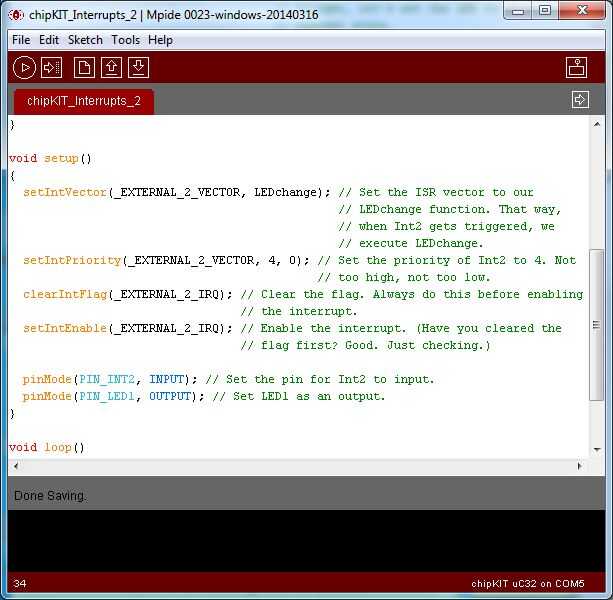Click the word INPUT in code
This screenshot has width=613, height=600.
166,380
